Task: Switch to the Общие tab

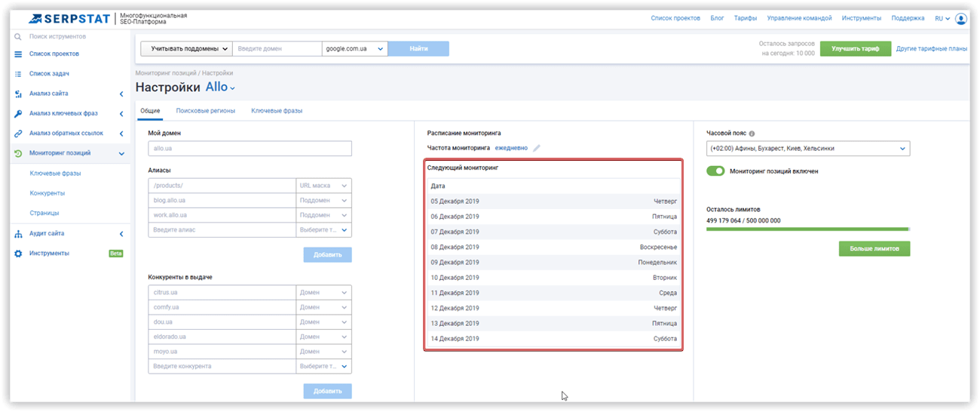Action: 150,111
